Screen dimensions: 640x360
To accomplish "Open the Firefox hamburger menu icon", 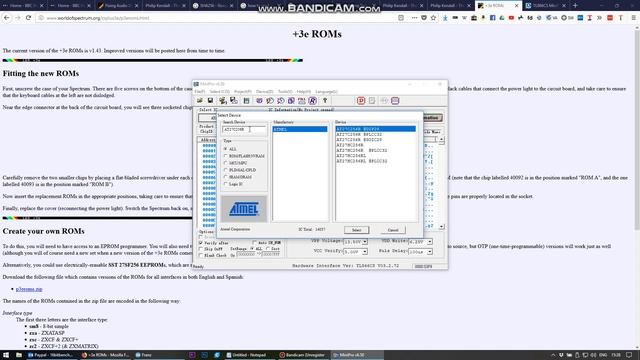I will click(x=633, y=18).
